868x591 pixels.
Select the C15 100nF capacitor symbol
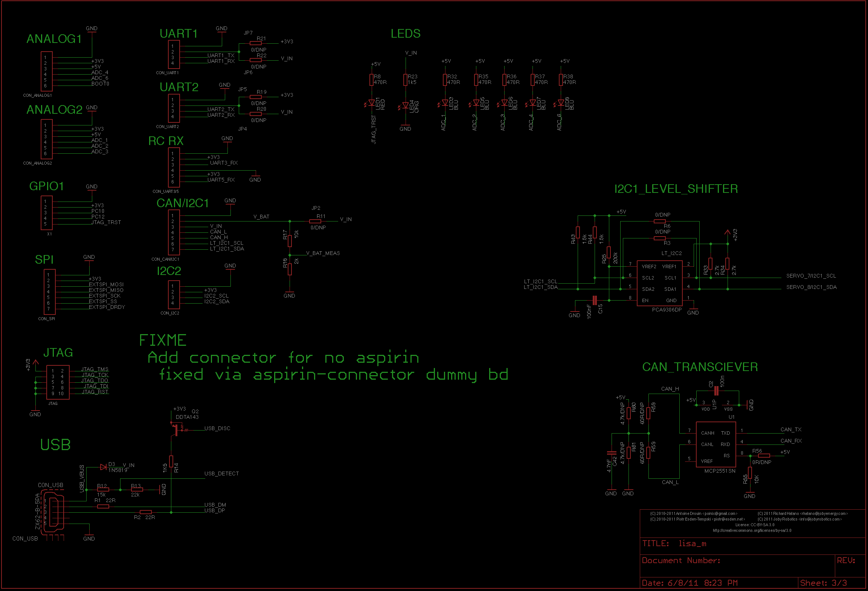(595, 300)
